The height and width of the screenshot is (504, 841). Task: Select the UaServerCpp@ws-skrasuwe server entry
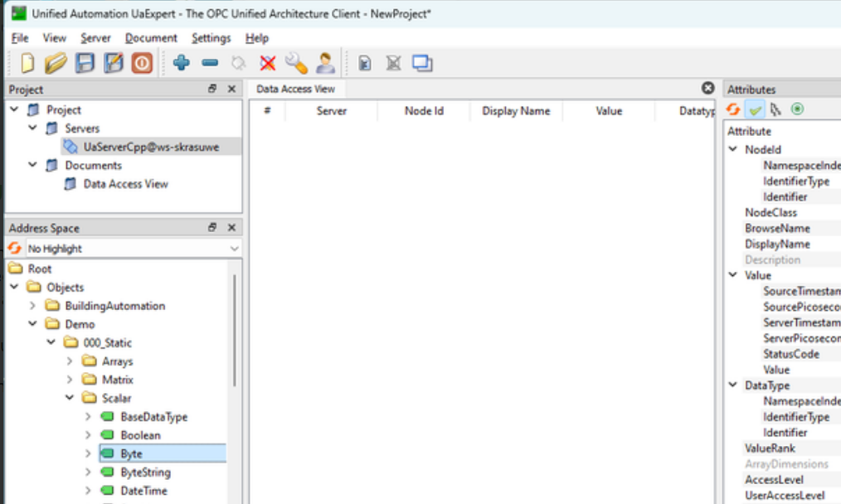148,146
